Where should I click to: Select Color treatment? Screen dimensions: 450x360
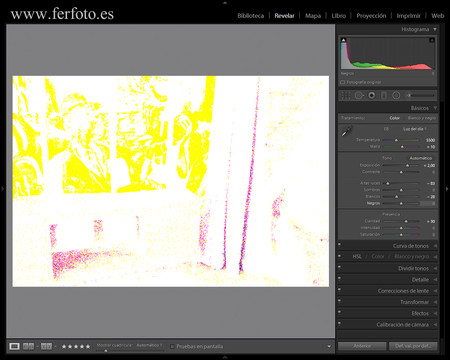395,118
